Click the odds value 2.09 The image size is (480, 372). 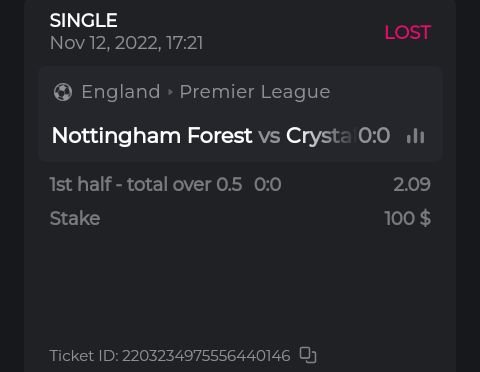(412, 184)
